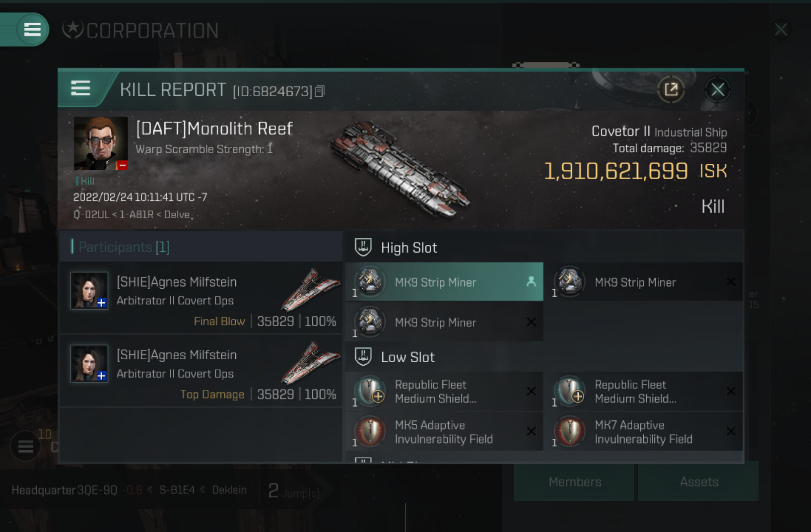
Task: Click the High Slot section icon
Action: click(x=363, y=247)
